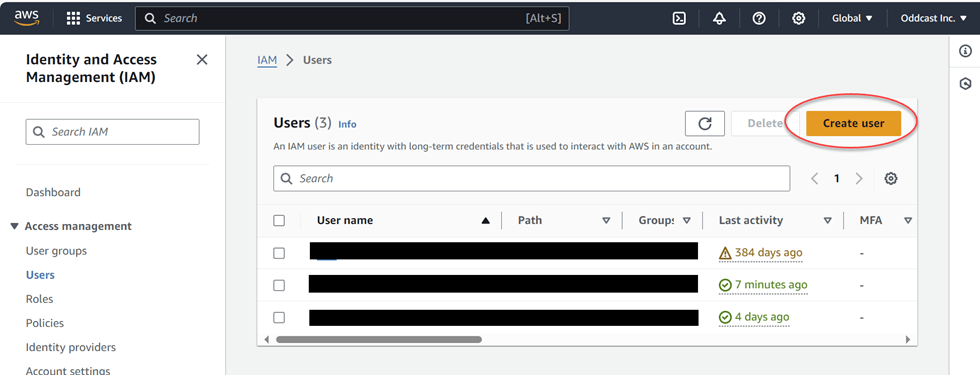Follow the IAM breadcrumb link

(267, 60)
